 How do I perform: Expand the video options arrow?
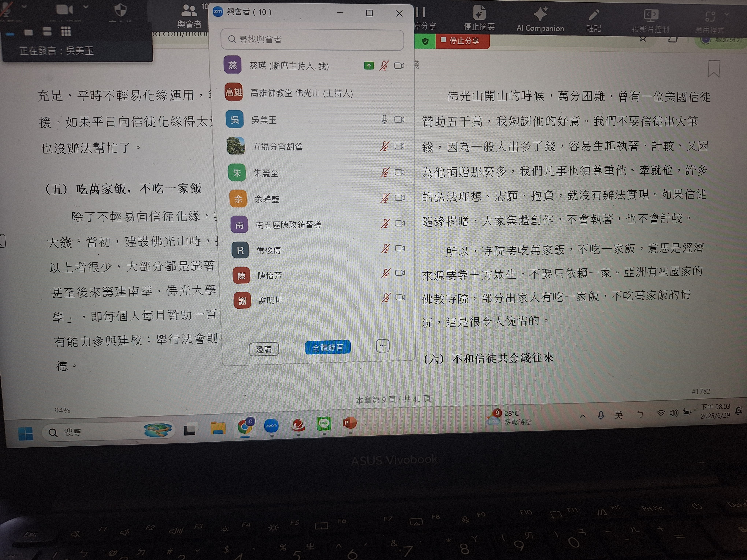tap(86, 7)
